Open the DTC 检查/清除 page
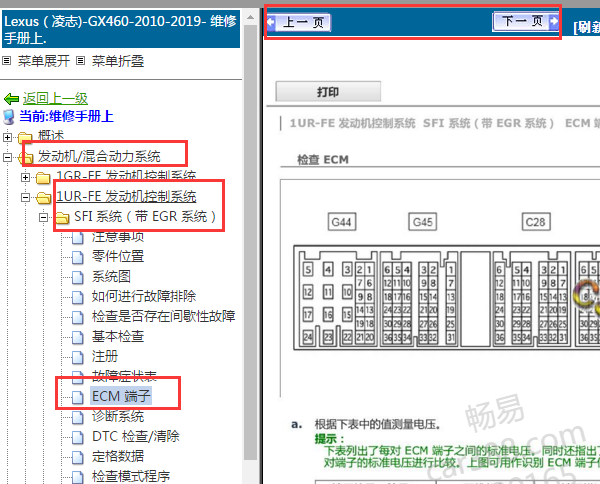Viewport: 600px width, 484px height. [x=135, y=436]
